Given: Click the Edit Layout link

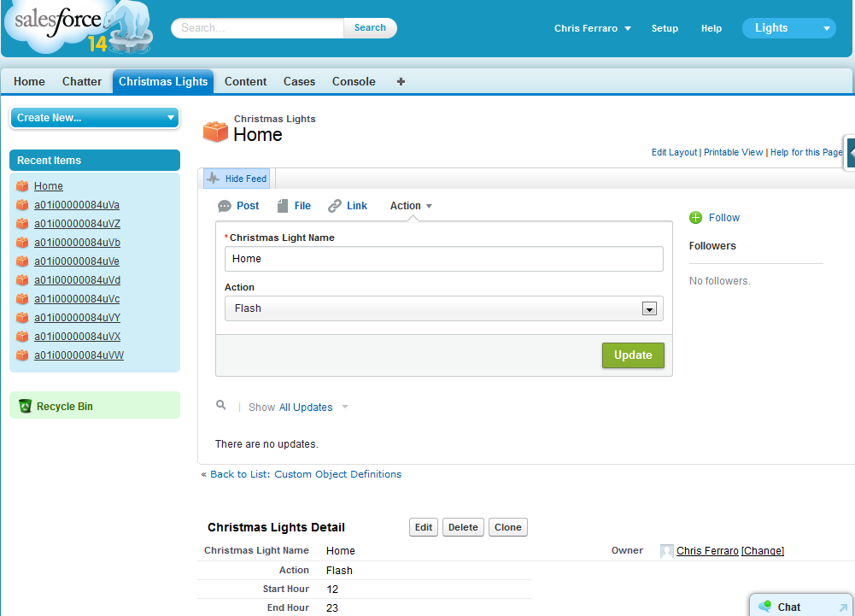Looking at the screenshot, I should tap(674, 152).
